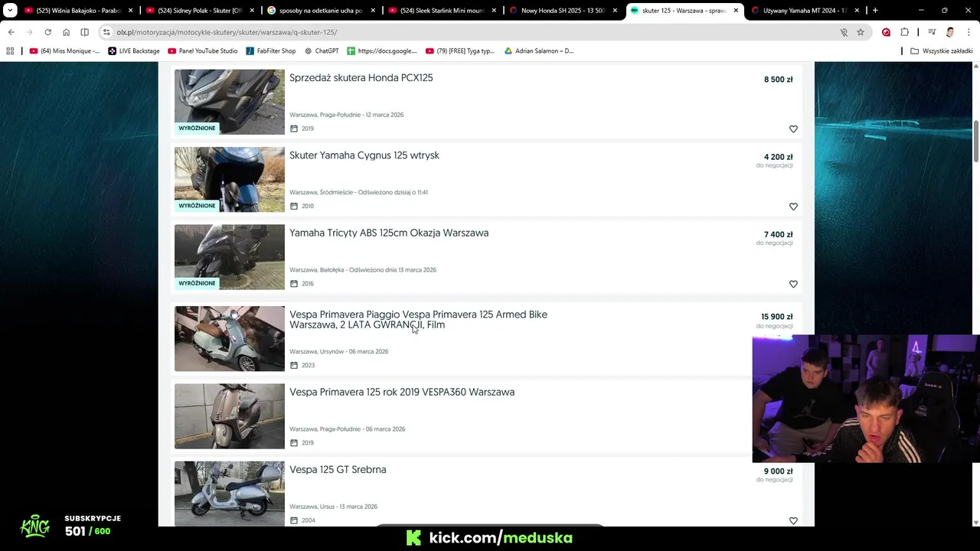This screenshot has width=980, height=551.
Task: Open 'Vespa Primavera 125 rok 2019 VESPA360' listing
Action: pos(402,392)
